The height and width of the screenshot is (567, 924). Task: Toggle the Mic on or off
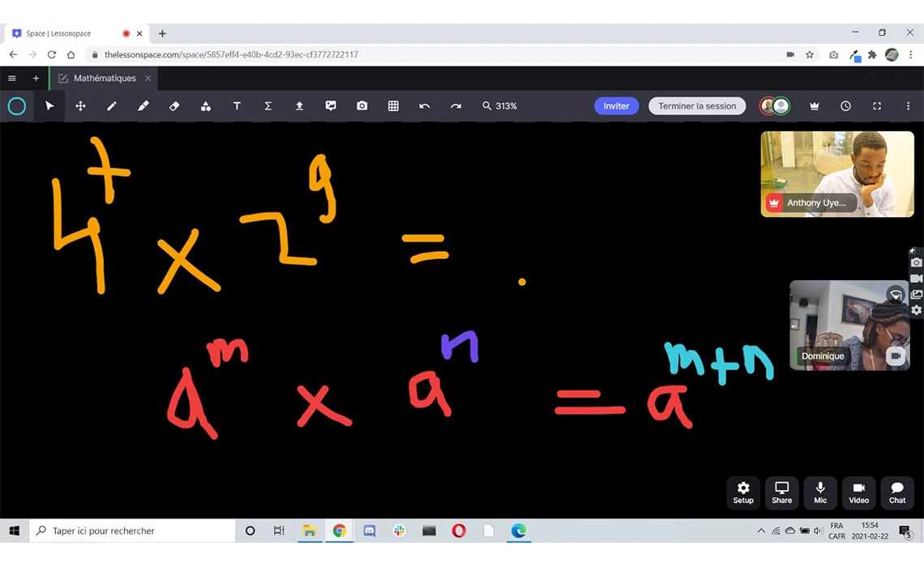click(x=820, y=492)
